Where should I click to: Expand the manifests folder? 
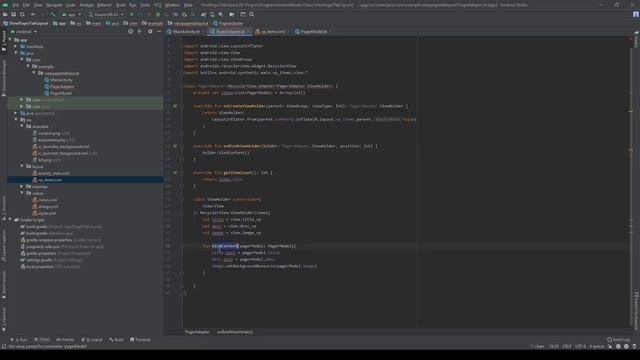pyautogui.click(x=16, y=47)
